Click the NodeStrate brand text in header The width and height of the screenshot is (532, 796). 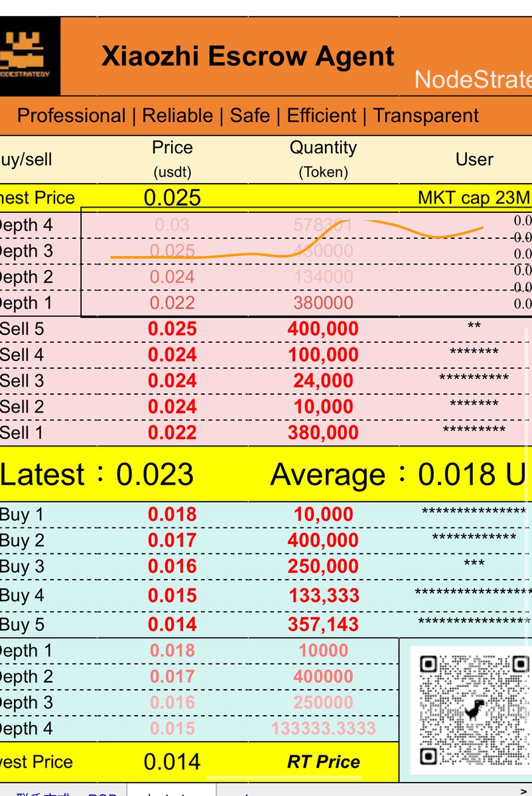click(473, 80)
